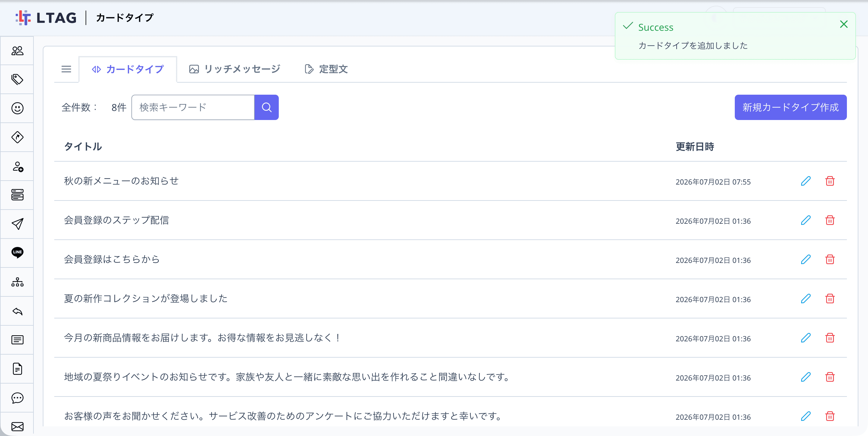Edit 会員登録はこちらから row
This screenshot has width=868, height=436.
point(805,259)
